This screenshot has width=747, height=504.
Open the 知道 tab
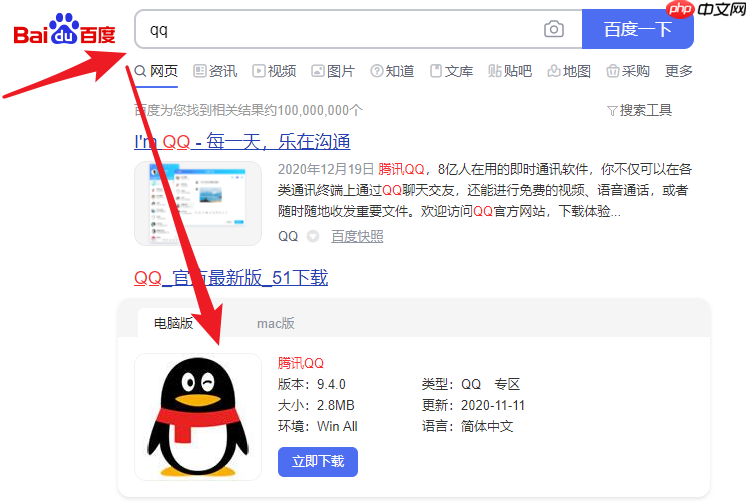pos(392,71)
